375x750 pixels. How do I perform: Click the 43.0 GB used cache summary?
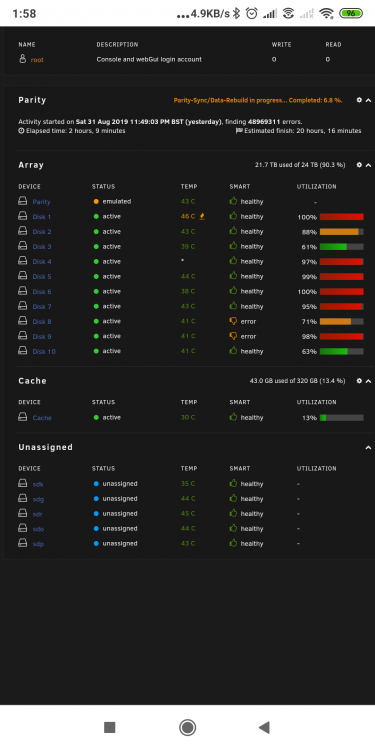tap(297, 381)
